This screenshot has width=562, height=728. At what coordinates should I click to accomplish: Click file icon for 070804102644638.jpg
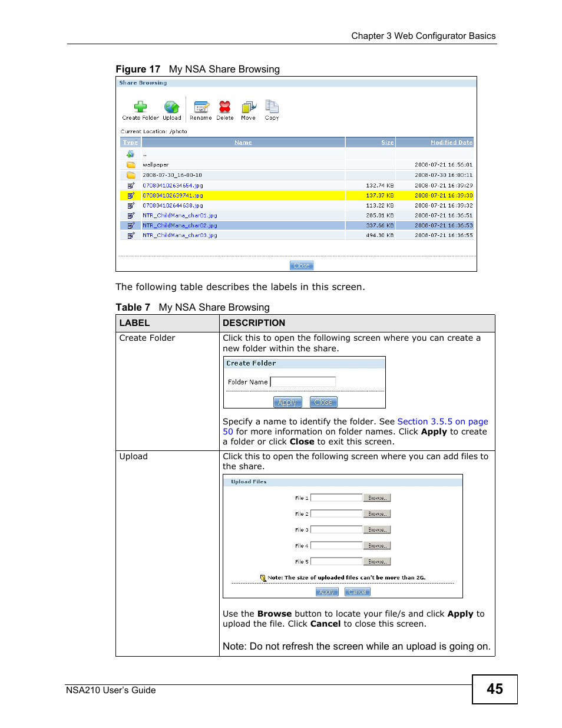coord(131,205)
